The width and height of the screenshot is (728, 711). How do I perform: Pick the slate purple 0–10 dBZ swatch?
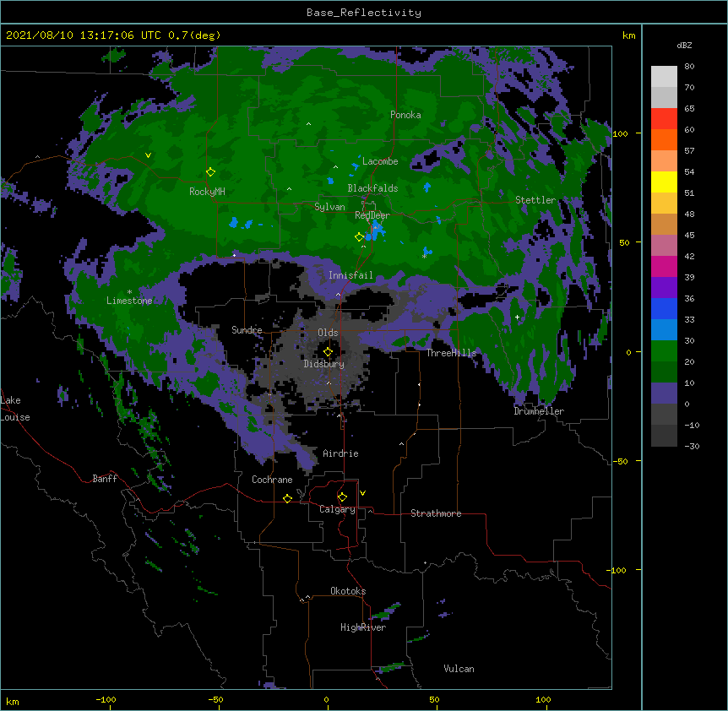[664, 393]
